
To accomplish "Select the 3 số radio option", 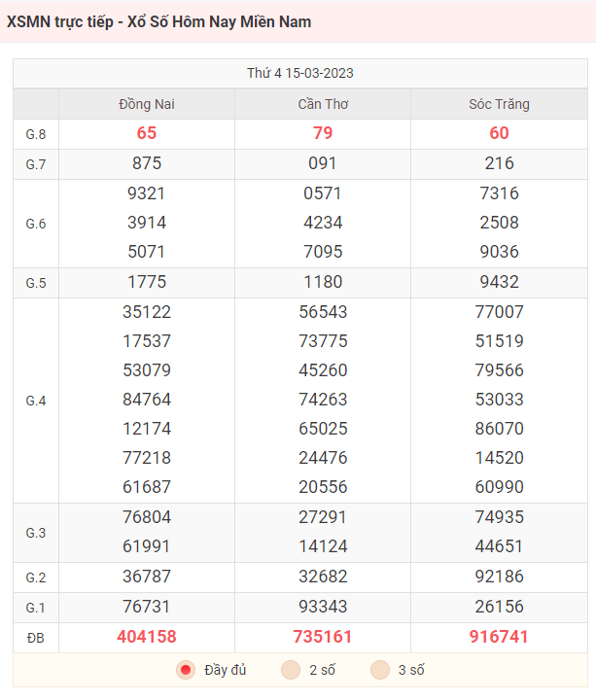I will click(x=380, y=670).
